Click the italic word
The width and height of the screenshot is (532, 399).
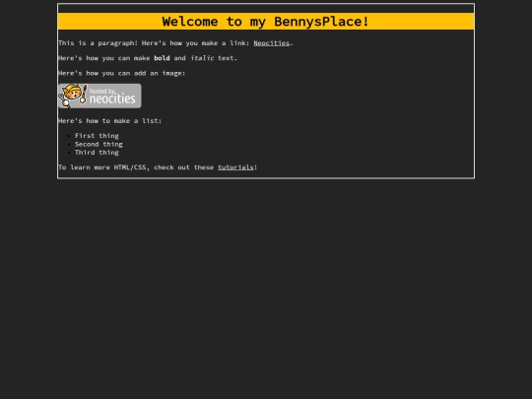[202, 58]
